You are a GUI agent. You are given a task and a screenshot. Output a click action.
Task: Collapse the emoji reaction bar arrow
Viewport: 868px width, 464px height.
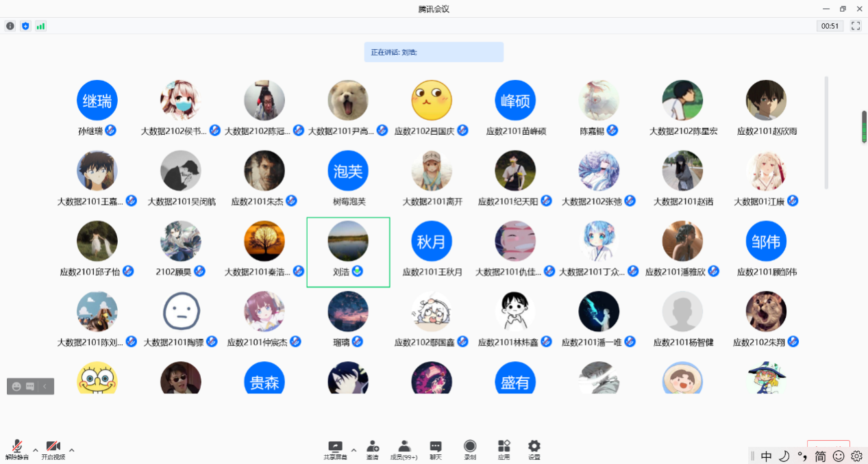(x=45, y=386)
